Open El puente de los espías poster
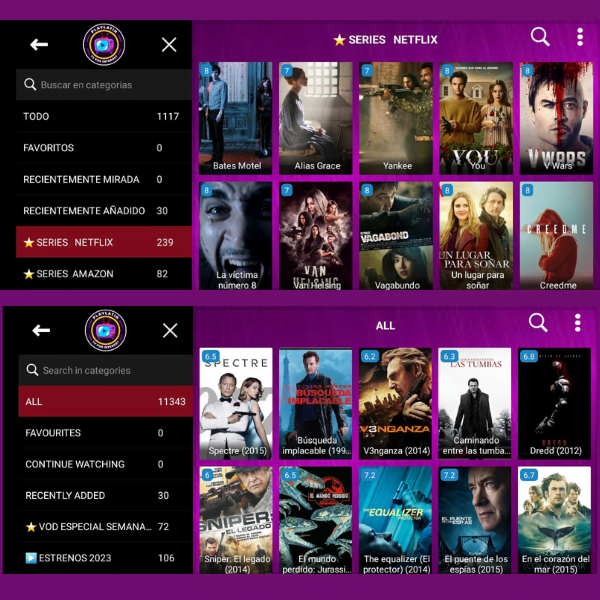 pos(475,520)
